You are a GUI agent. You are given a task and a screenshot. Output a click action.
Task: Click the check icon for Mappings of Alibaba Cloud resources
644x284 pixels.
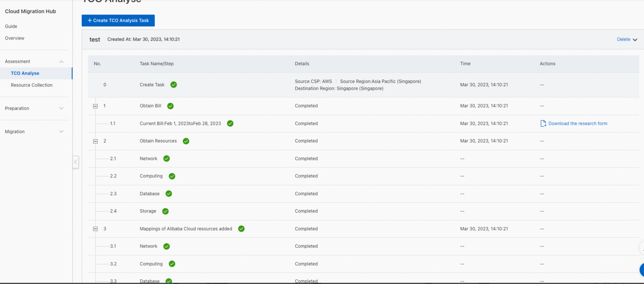click(241, 229)
